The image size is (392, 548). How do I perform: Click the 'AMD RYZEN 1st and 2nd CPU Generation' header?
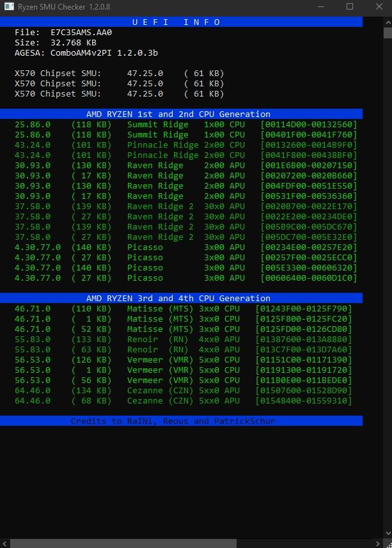pyautogui.click(x=178, y=114)
